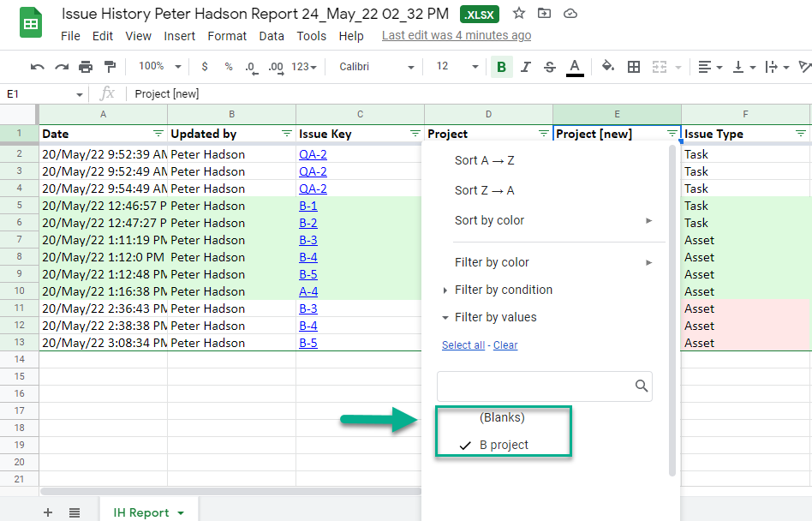Select the paint format tool

click(x=110, y=67)
